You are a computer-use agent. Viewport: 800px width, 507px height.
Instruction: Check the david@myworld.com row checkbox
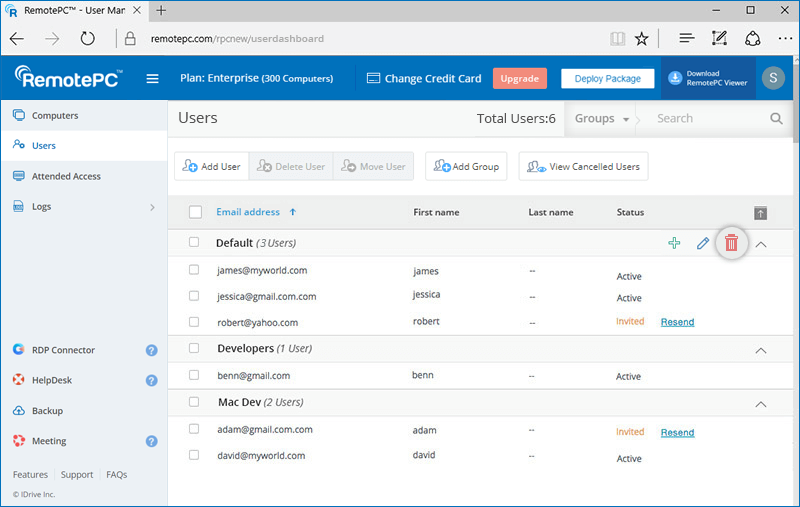coord(194,455)
